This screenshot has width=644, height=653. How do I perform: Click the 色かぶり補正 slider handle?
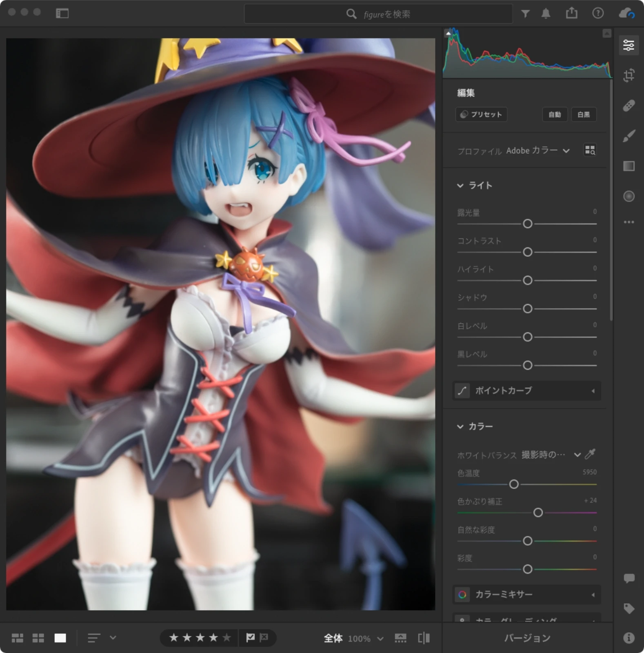click(x=538, y=513)
